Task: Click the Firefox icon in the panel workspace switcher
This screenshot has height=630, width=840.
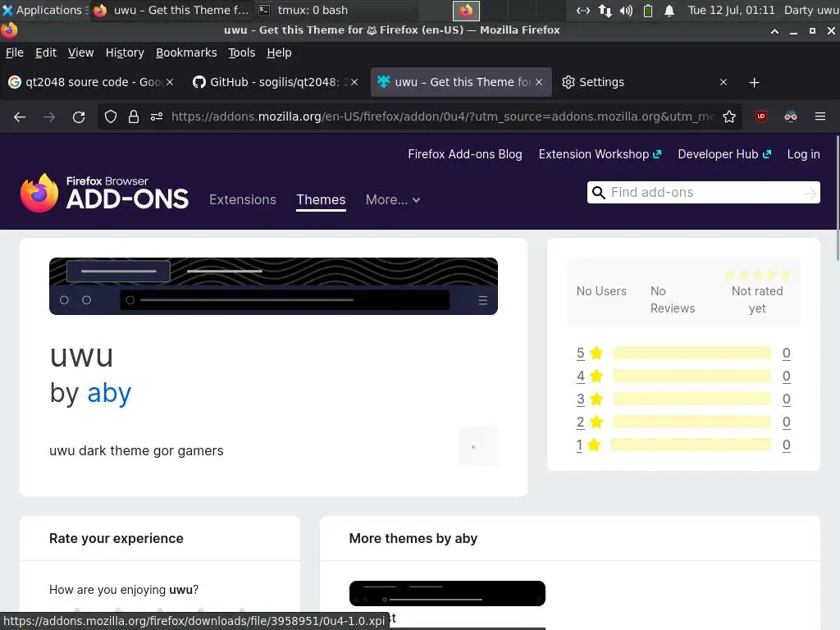Action: 466,10
